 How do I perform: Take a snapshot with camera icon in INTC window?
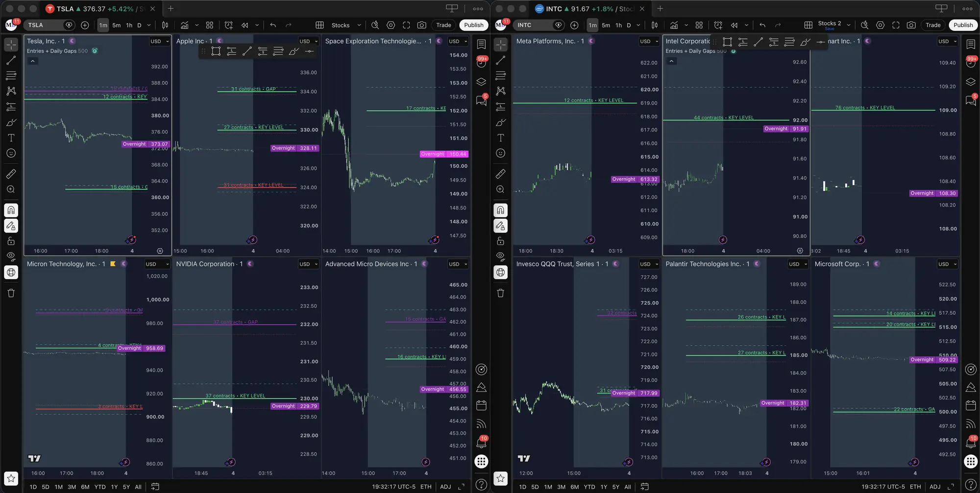911,25
